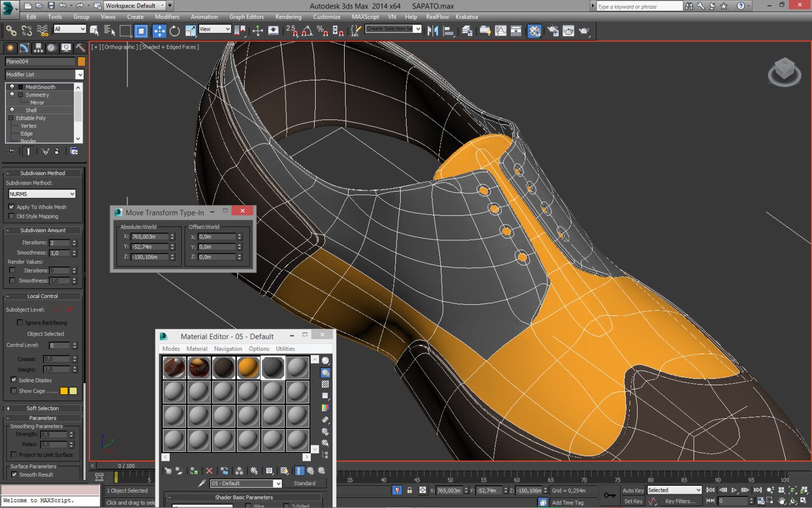Enable Render Values Smoothness checkbox
The height and width of the screenshot is (508, 812).
click(12, 280)
